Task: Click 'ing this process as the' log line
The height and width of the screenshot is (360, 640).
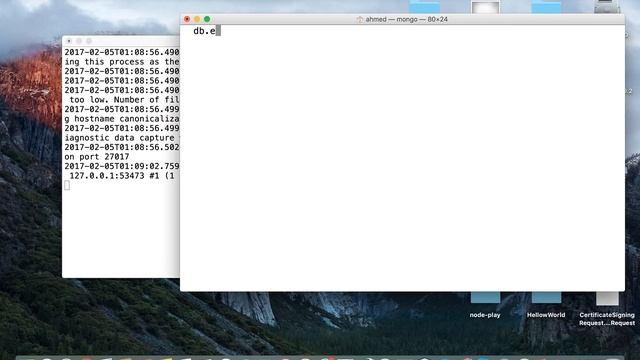Action: (122, 62)
